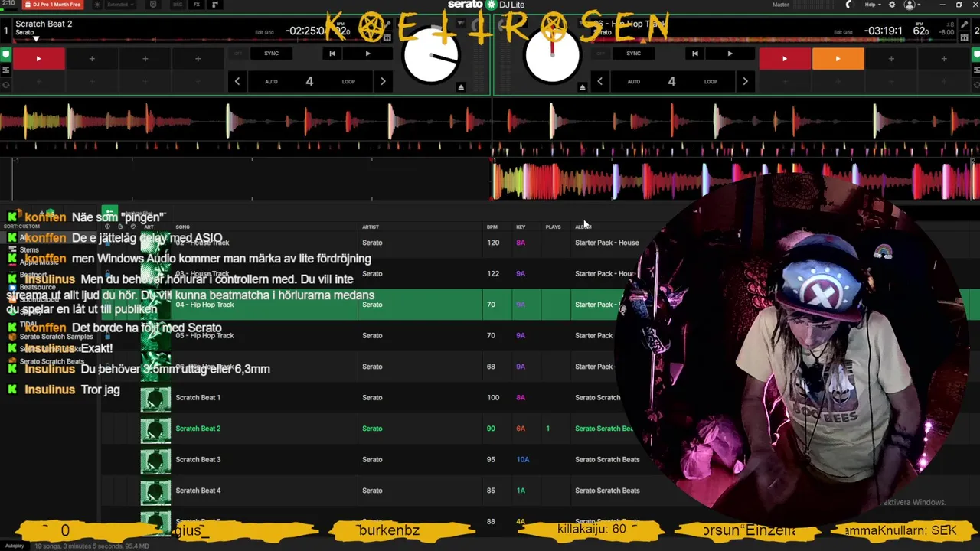Increase auto loop length on right deck
Screen dimensions: 980x551
pos(745,81)
